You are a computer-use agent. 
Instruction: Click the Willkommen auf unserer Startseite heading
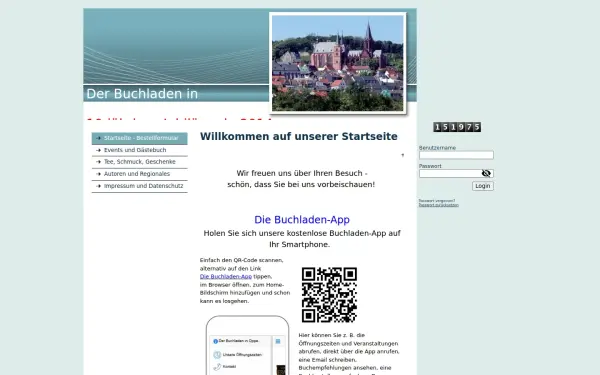pos(298,136)
